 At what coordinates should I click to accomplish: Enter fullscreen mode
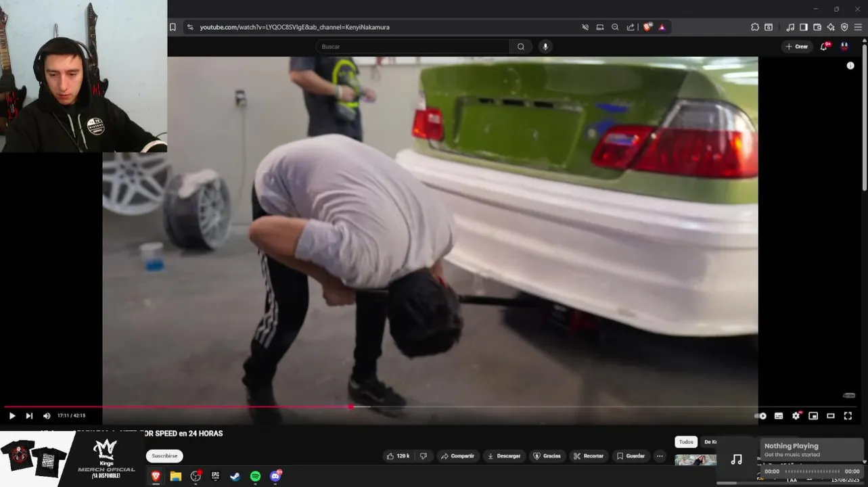848,416
